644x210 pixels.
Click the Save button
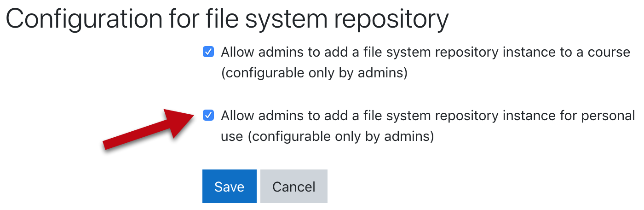tap(229, 187)
